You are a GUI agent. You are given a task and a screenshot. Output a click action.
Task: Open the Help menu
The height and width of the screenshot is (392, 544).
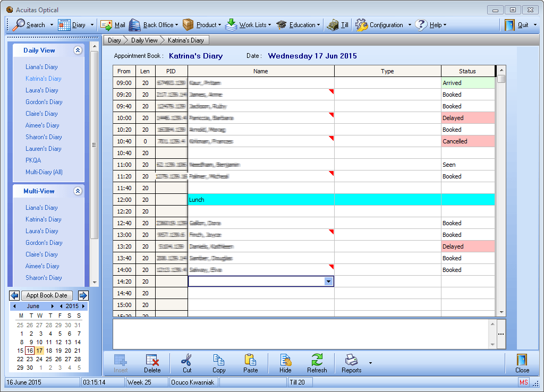coord(435,24)
